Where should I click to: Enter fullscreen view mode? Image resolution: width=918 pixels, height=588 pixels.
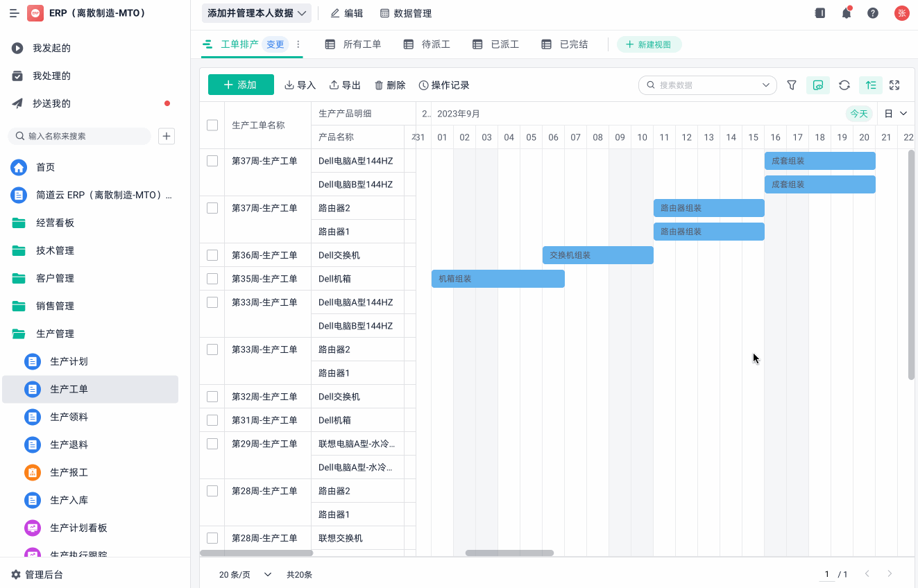click(894, 85)
